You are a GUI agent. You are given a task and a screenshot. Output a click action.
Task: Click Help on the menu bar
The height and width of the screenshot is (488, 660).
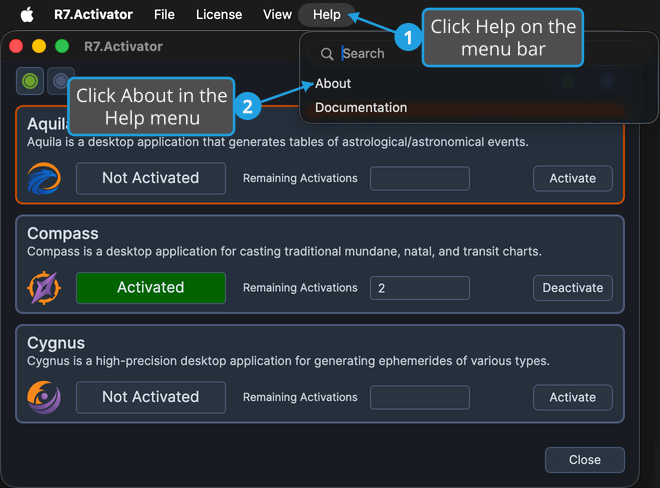327,15
